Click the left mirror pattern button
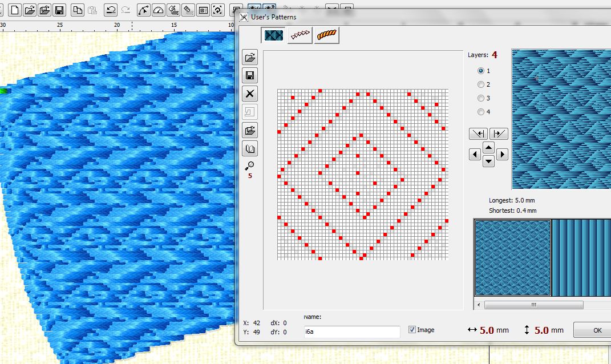 pos(478,134)
